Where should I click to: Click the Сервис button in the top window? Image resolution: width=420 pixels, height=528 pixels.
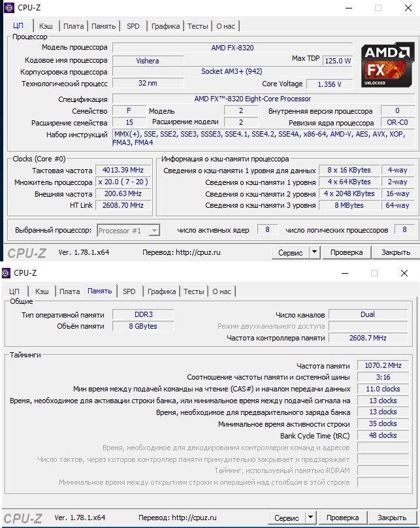point(291,252)
